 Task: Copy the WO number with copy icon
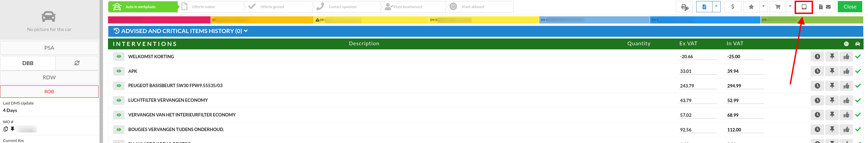[x=5, y=129]
